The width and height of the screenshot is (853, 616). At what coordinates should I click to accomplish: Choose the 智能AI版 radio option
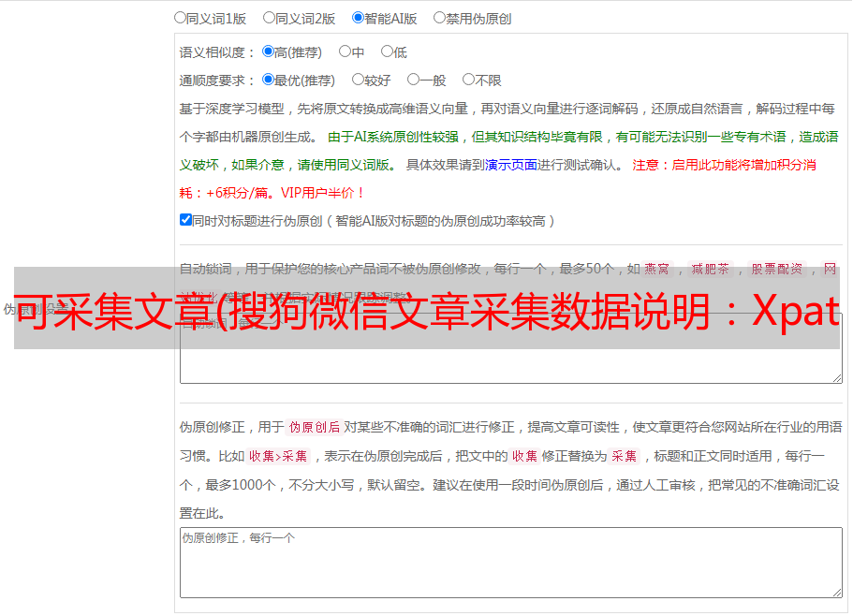[x=358, y=18]
